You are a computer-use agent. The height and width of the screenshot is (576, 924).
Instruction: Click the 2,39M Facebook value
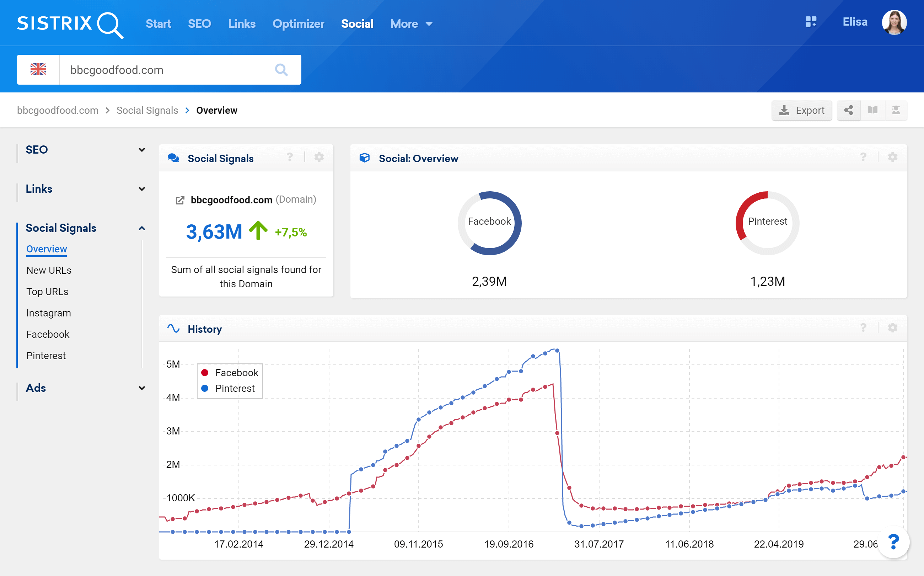tap(489, 282)
